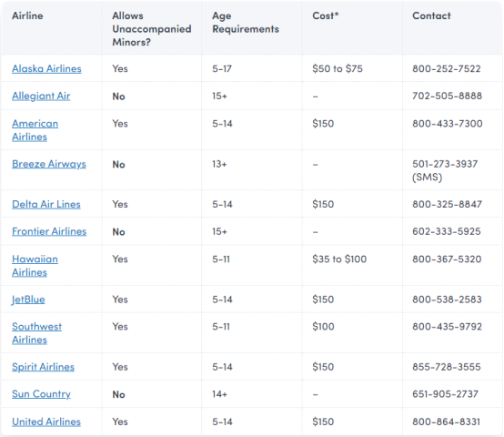Click the No in Sun Country row
The height and width of the screenshot is (437, 504).
118,394
